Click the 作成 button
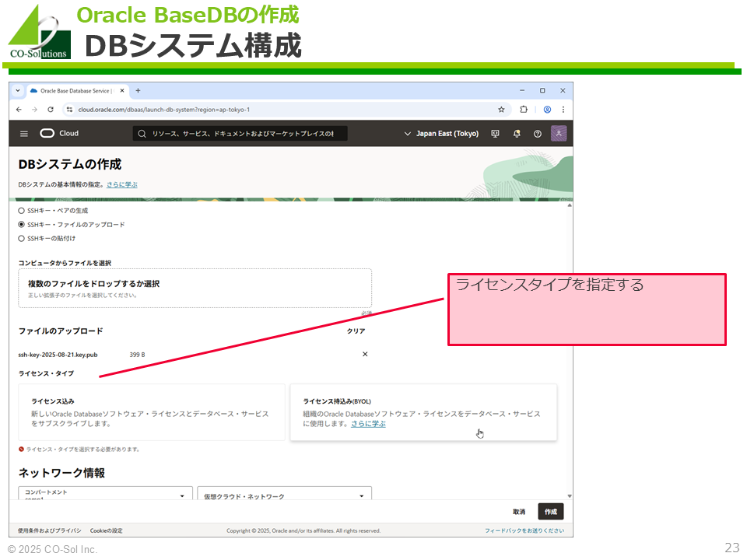Viewport: 747px width, 560px height. (551, 512)
